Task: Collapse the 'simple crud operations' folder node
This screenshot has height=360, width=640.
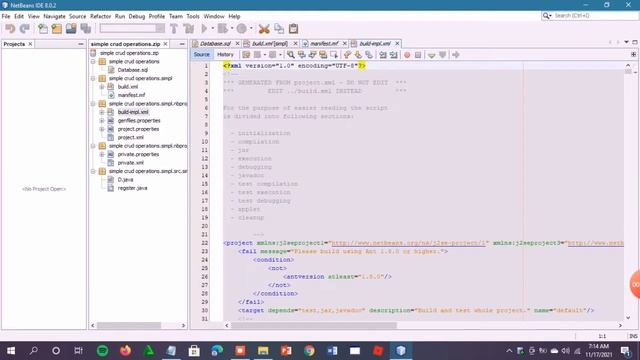Action: click(x=93, y=62)
